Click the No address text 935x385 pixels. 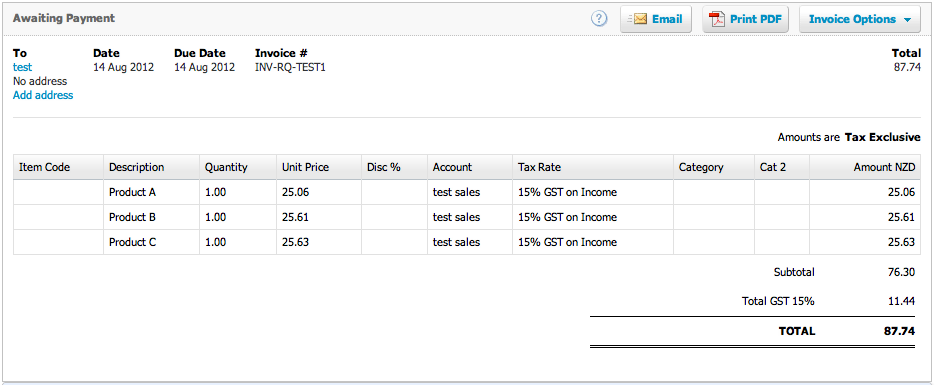(40, 81)
